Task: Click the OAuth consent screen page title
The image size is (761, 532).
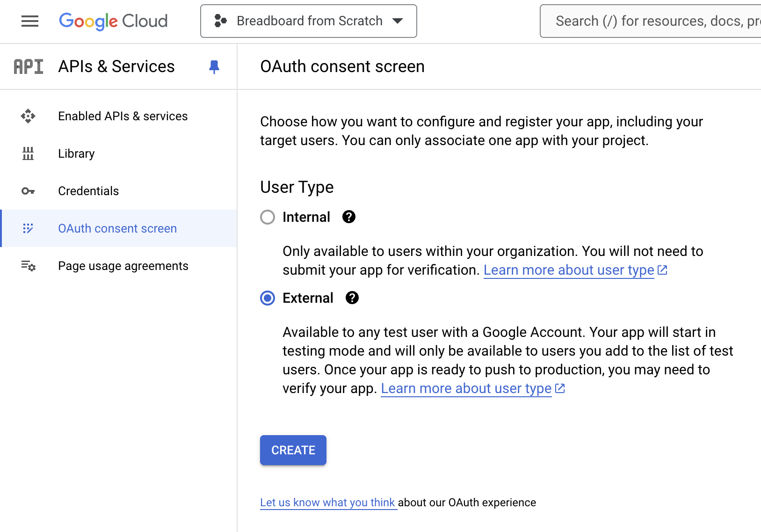Action: pyautogui.click(x=342, y=66)
